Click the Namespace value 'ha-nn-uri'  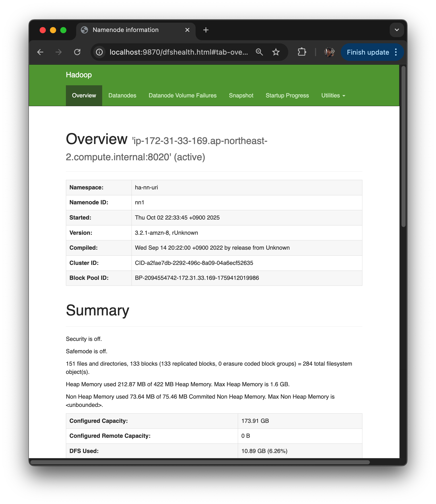point(146,188)
